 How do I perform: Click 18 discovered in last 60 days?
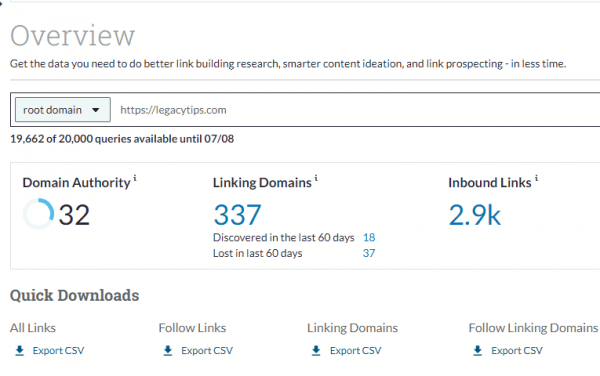point(369,238)
